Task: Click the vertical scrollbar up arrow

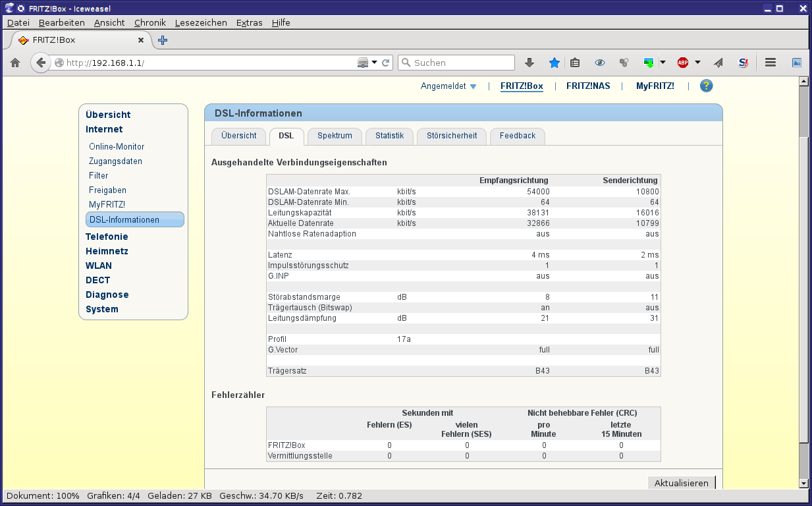Action: pyautogui.click(x=803, y=82)
